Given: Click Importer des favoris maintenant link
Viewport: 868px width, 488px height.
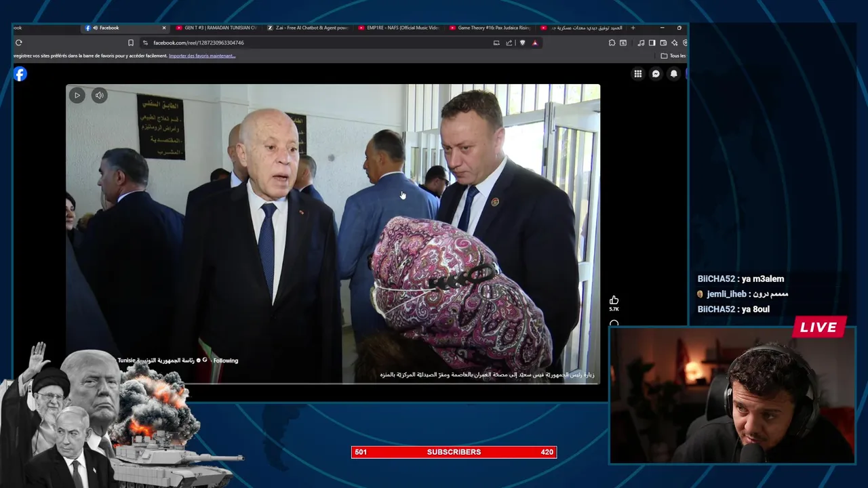Looking at the screenshot, I should 202,56.
